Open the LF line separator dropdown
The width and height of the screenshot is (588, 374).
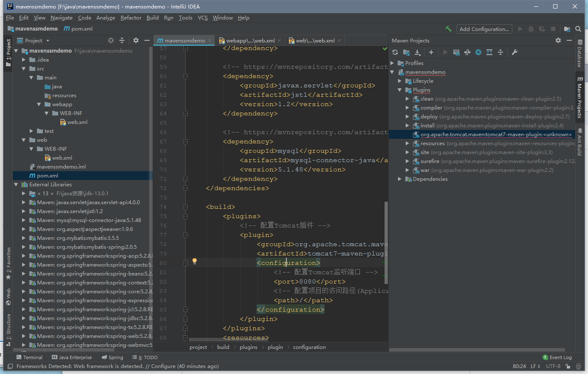[535, 366]
